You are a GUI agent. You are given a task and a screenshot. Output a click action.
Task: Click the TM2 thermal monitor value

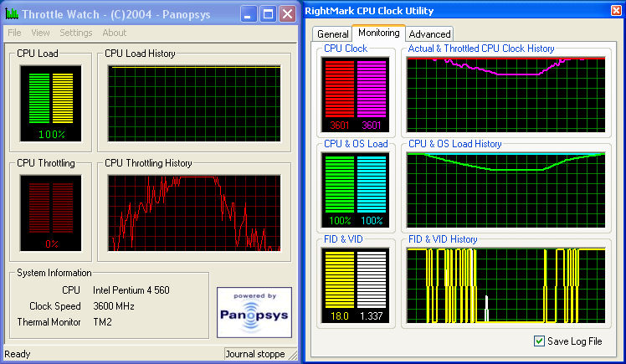(x=102, y=322)
